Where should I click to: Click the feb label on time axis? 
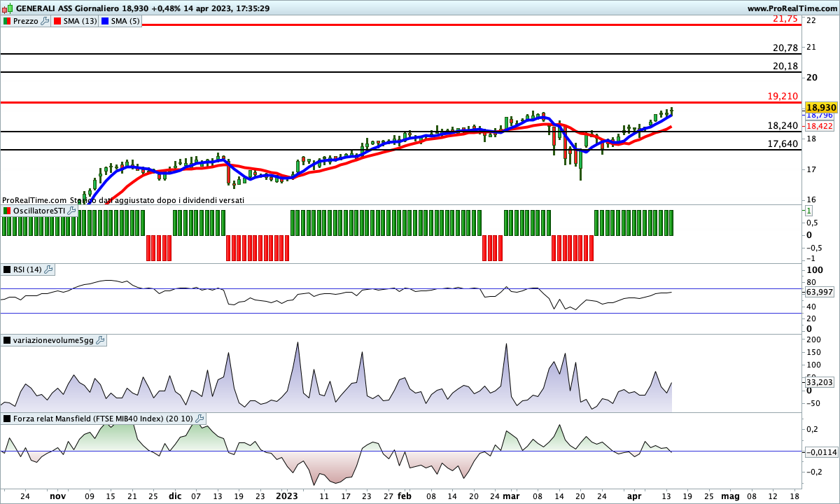click(x=405, y=496)
